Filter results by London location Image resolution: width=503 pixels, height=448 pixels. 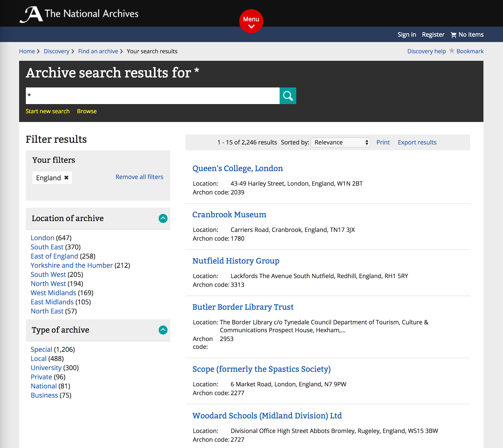point(42,238)
